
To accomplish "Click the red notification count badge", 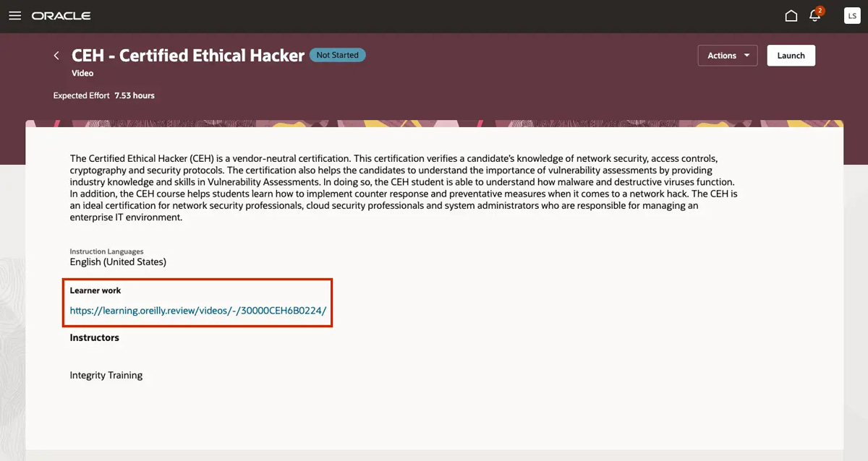I will click(820, 11).
